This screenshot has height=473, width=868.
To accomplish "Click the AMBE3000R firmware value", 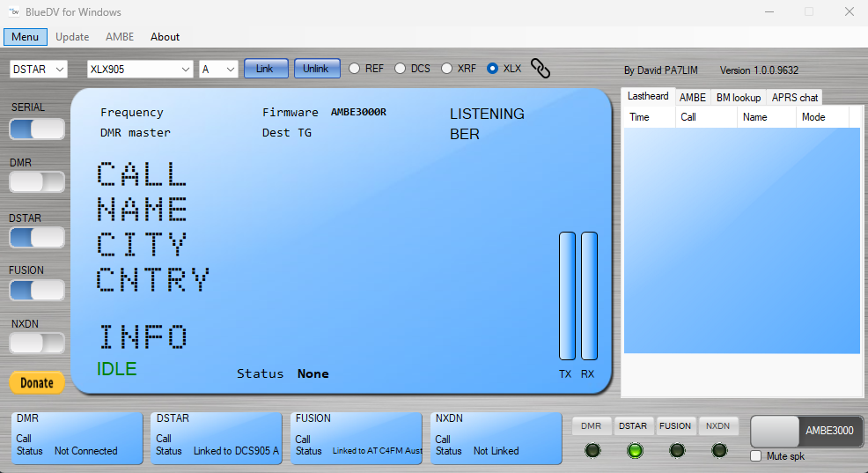I will pyautogui.click(x=358, y=112).
